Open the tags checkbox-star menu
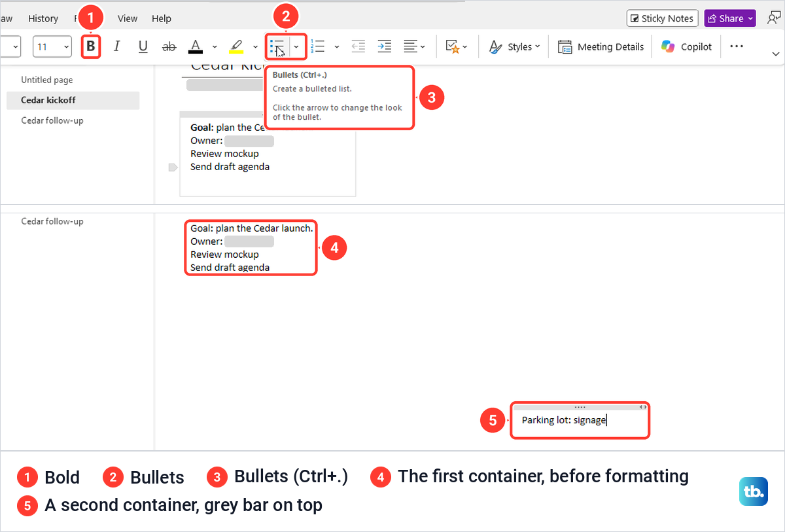The height and width of the screenshot is (532, 785). pyautogui.click(x=456, y=46)
